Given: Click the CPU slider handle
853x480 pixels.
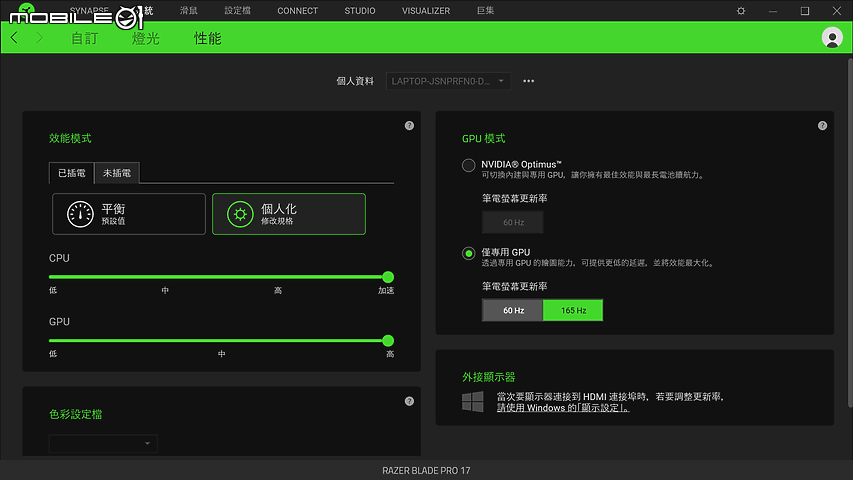Looking at the screenshot, I should [x=388, y=277].
